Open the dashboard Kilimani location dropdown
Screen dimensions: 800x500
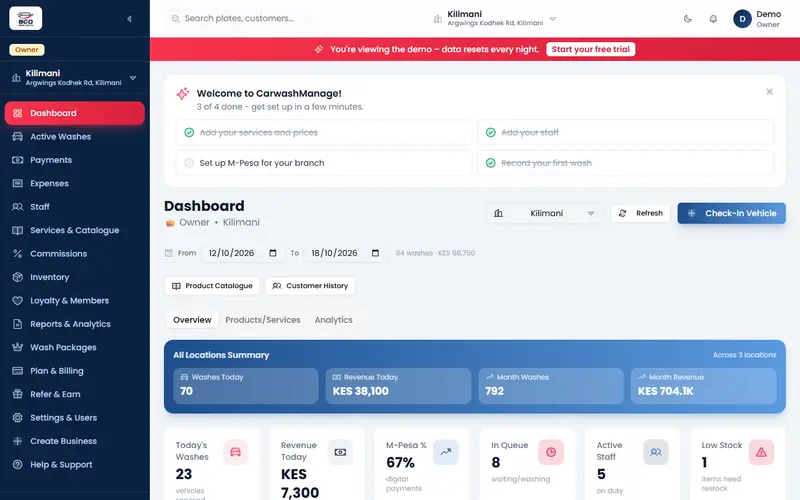pyautogui.click(x=544, y=214)
